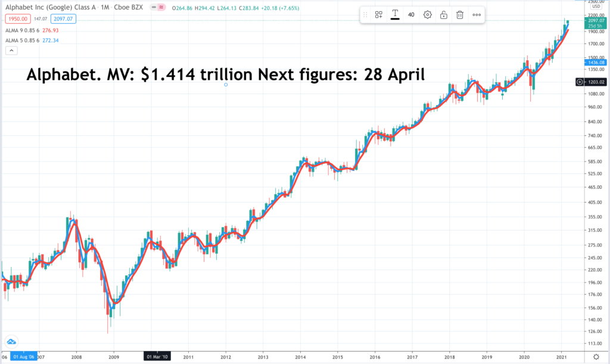The image size is (610, 364).
Task: Select the ALMA 5 0.85 6 indicator
Action: (x=22, y=41)
